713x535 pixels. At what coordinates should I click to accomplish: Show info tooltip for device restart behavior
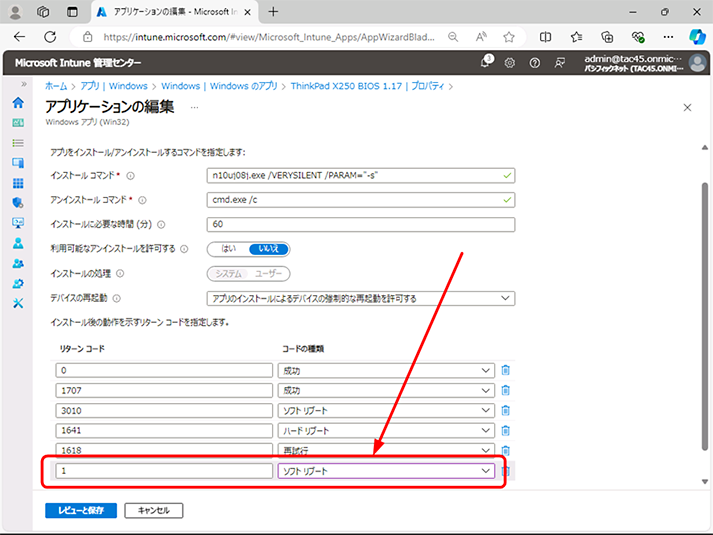pyautogui.click(x=116, y=299)
